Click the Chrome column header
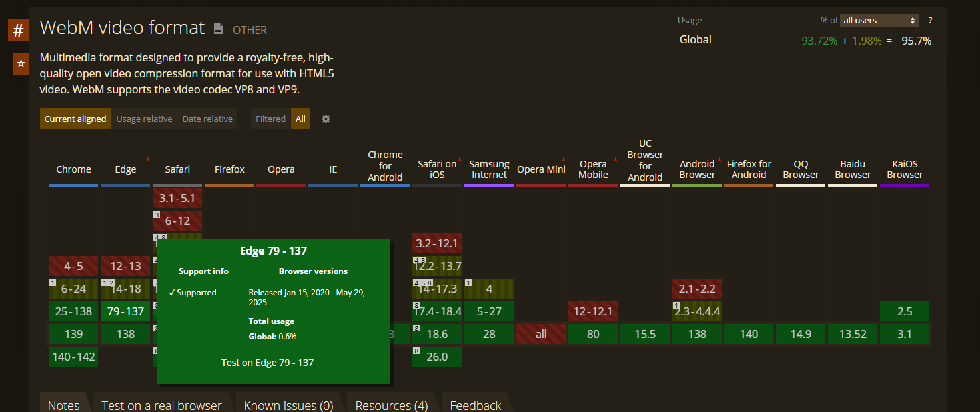This screenshot has width=980, height=412. [x=73, y=169]
